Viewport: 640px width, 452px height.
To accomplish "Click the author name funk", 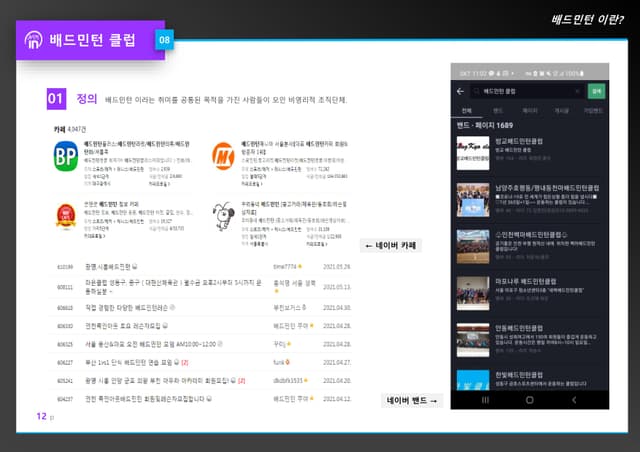I will click(x=279, y=362).
